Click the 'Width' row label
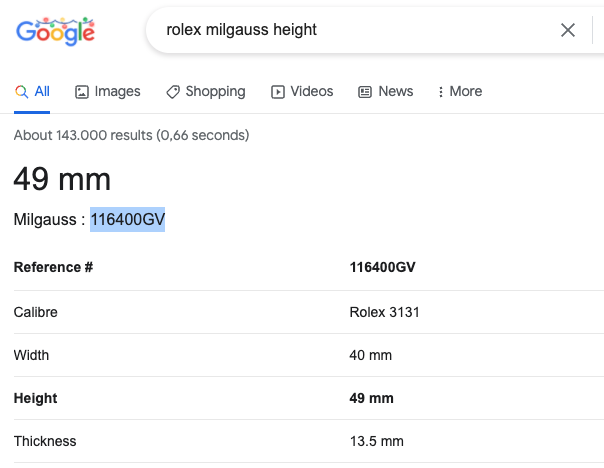This screenshot has width=604, height=468. pyautogui.click(x=31, y=355)
